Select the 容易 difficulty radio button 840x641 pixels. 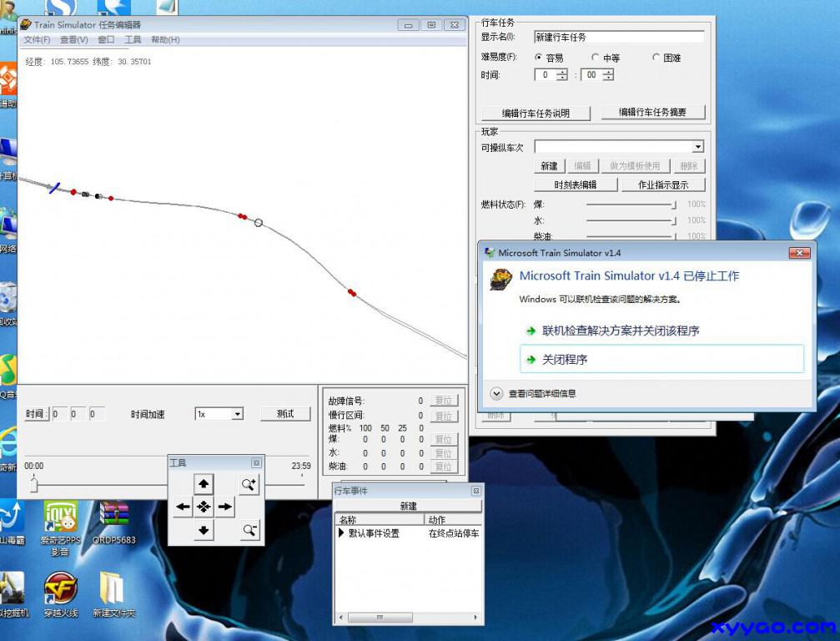(538, 58)
